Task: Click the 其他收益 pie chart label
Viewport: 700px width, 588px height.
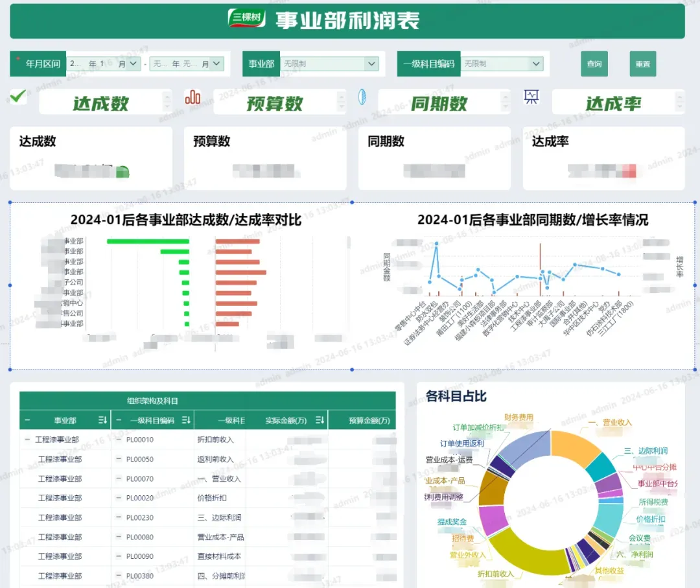Action: pos(609,570)
